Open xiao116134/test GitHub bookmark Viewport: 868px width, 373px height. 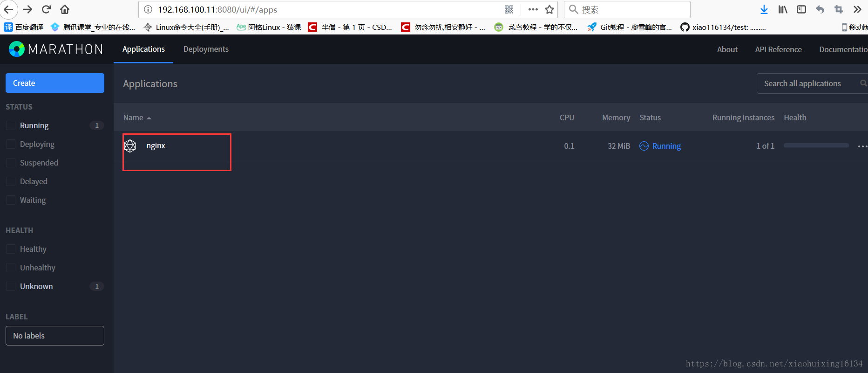(x=723, y=27)
